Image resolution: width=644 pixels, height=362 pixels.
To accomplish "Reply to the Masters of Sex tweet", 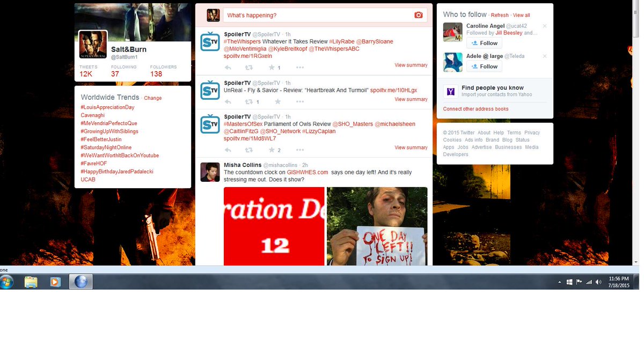I will coord(228,150).
